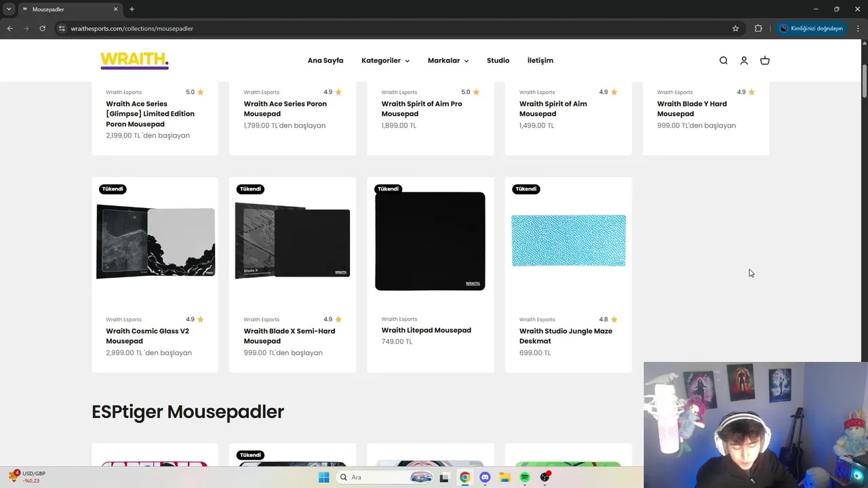Open the İletişim page

click(540, 60)
